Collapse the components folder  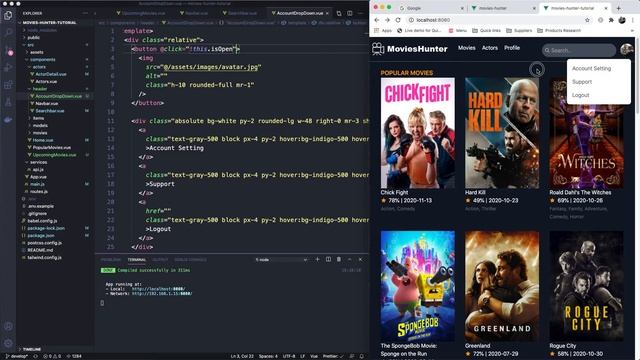42,60
